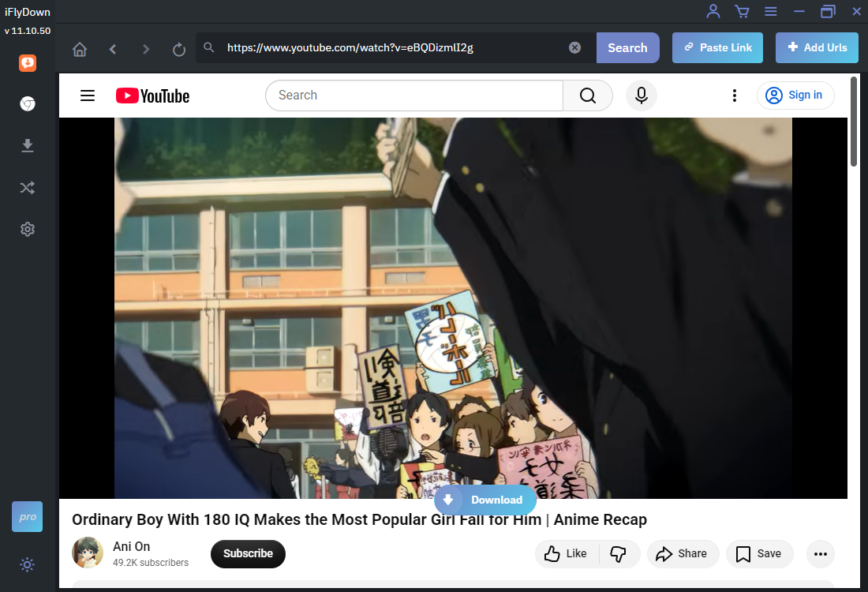Click the Add Urls button
Image resolution: width=868 pixels, height=592 pixels.
coord(817,47)
